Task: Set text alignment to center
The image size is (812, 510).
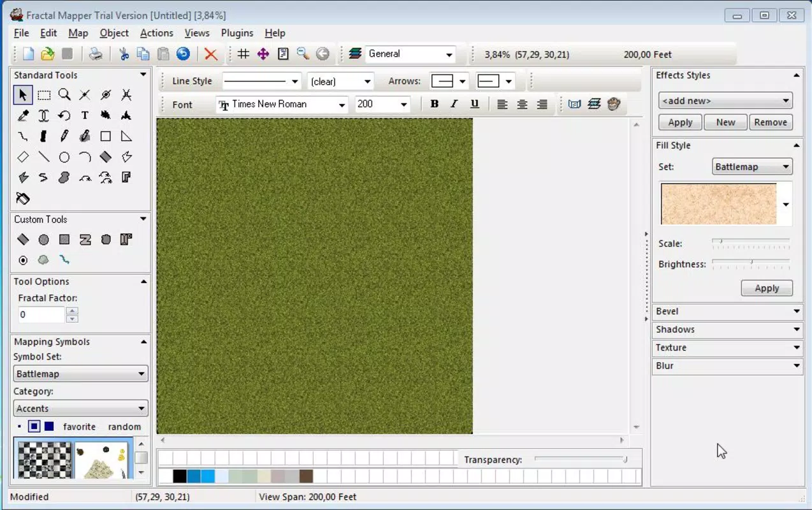Action: coord(522,104)
